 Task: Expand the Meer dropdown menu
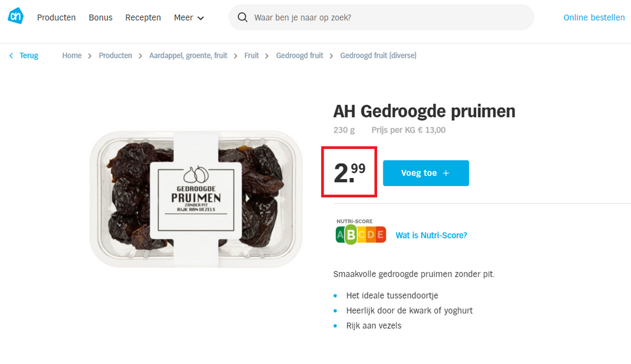click(189, 17)
